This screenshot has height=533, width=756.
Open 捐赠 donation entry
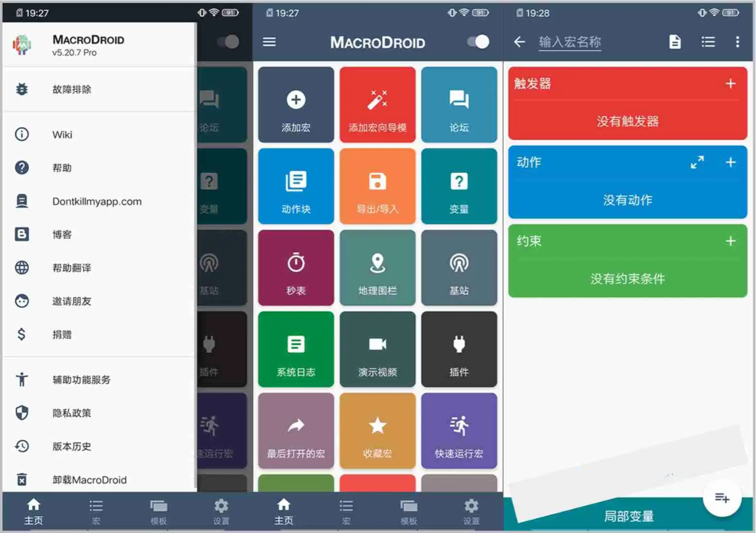pos(99,334)
